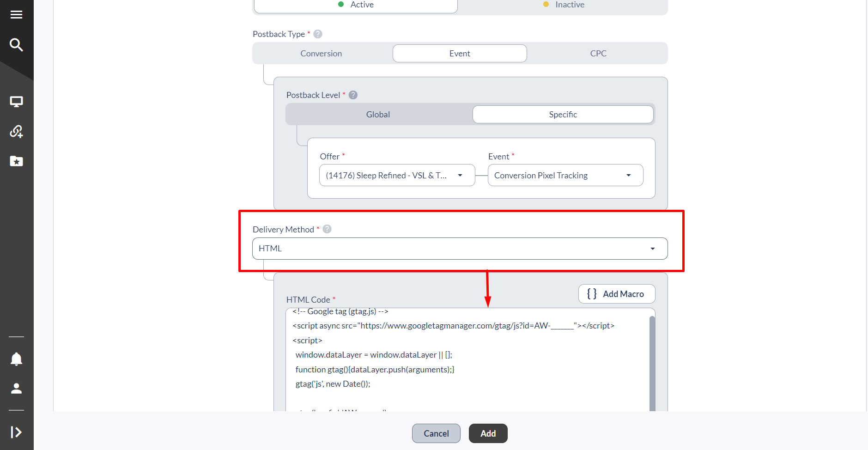
Task: Click the search magnifier icon
Action: click(16, 45)
